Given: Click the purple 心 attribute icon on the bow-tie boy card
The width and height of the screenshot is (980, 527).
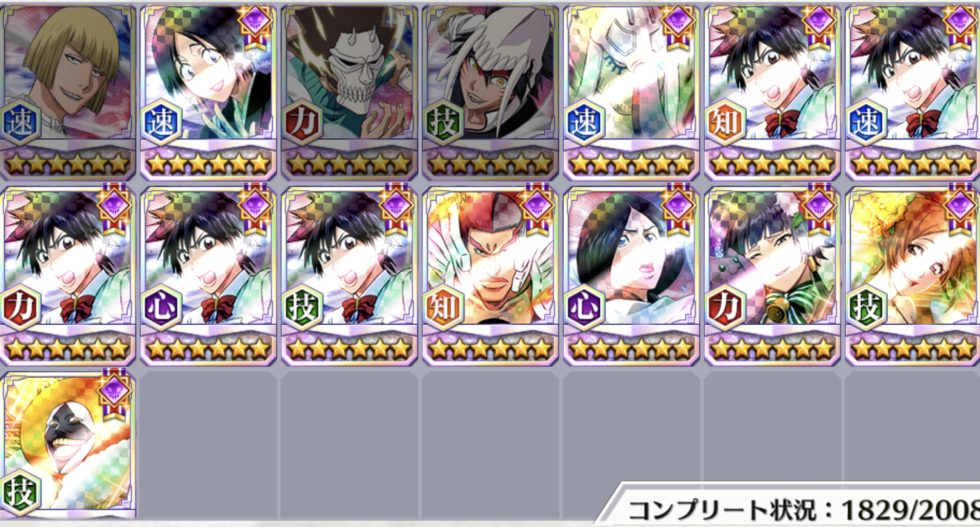Looking at the screenshot, I should pyautogui.click(x=162, y=308).
